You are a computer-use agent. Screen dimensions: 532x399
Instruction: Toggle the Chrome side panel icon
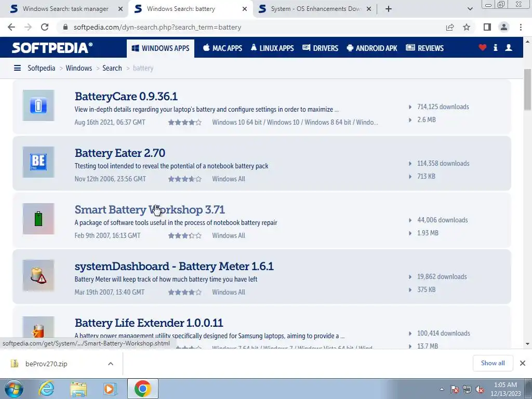(487, 27)
